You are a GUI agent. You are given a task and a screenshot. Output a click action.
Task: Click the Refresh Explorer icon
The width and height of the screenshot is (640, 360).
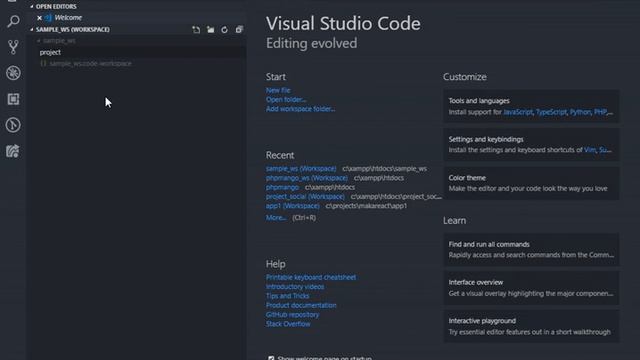224,30
